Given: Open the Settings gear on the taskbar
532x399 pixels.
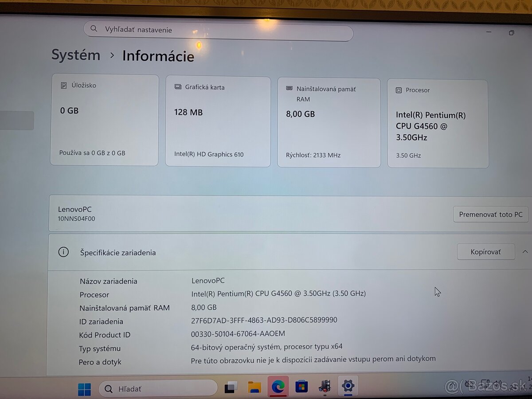Looking at the screenshot, I should (348, 387).
